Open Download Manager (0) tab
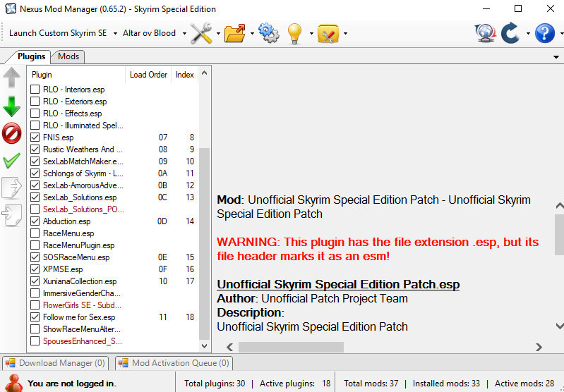 (x=56, y=363)
